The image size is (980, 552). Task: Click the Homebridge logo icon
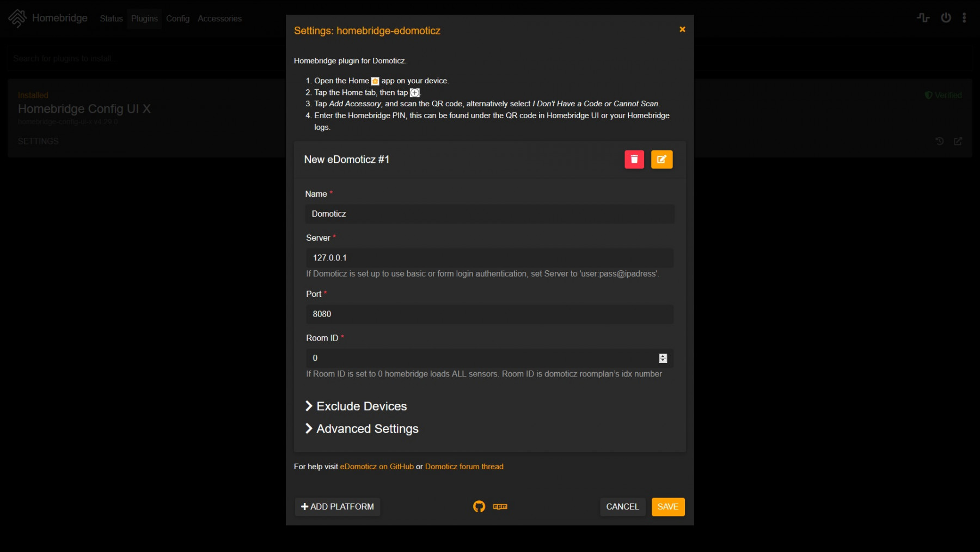pos(17,18)
